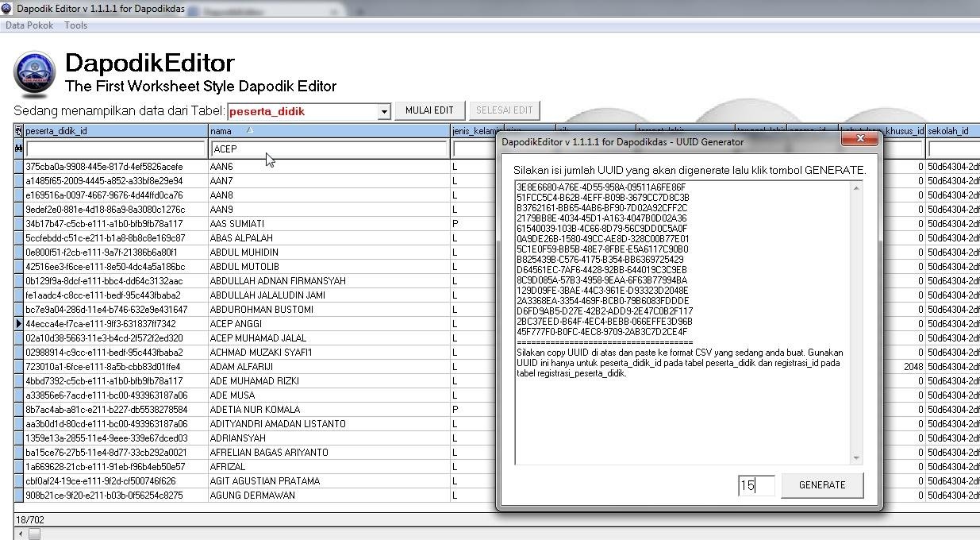Screen dimensions: 980x540
Task: Open the Data Pokok menu
Action: point(29,25)
